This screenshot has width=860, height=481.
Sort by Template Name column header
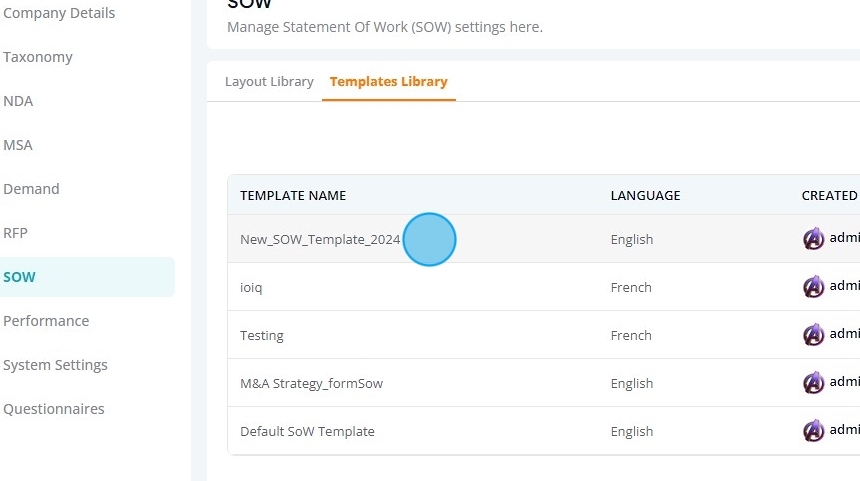pyautogui.click(x=293, y=196)
